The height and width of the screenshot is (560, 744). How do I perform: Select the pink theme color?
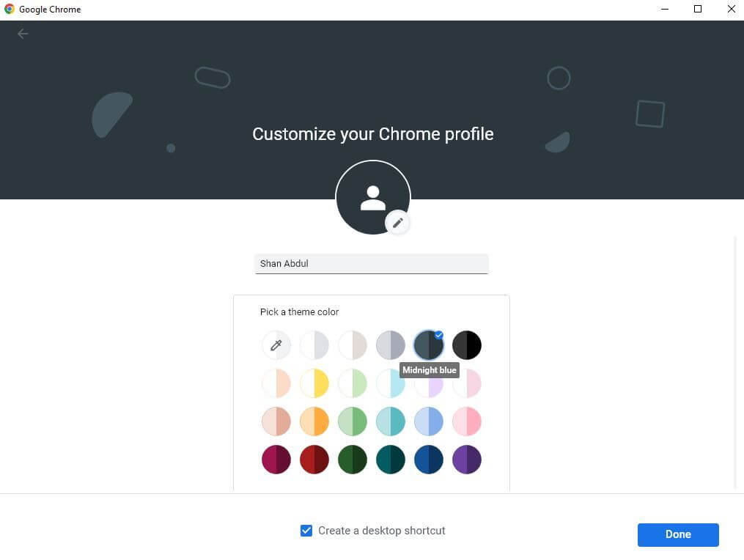tap(467, 421)
